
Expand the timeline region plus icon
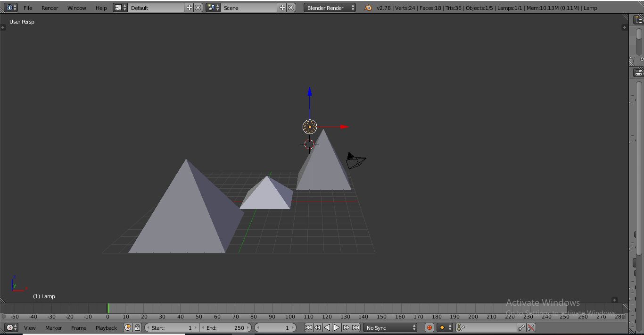coord(614,300)
